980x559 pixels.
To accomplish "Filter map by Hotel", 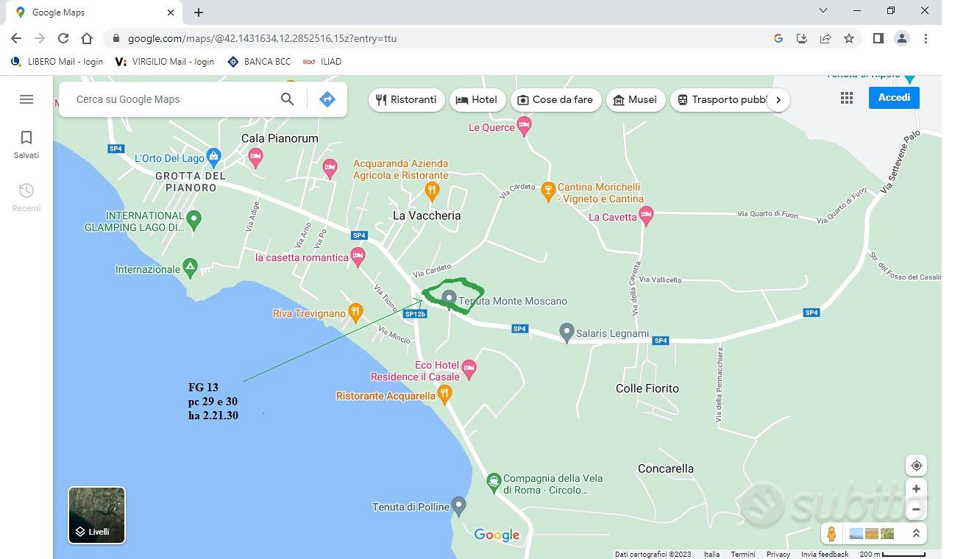I will click(477, 100).
